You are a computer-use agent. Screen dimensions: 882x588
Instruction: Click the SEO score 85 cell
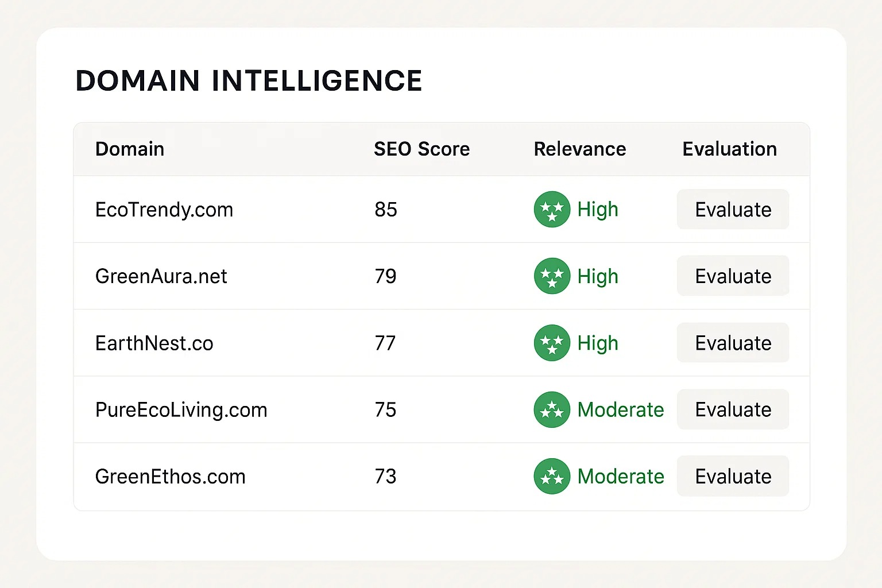[386, 210]
